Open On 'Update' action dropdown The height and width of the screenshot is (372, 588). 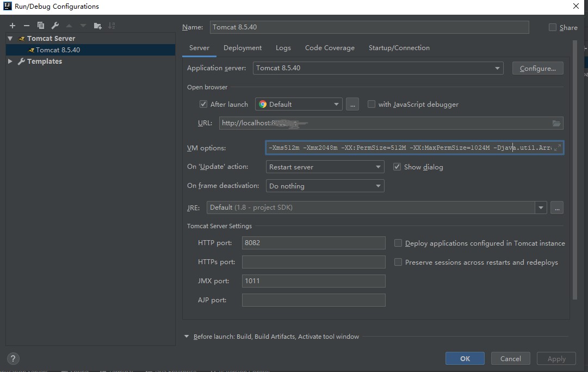pos(325,167)
